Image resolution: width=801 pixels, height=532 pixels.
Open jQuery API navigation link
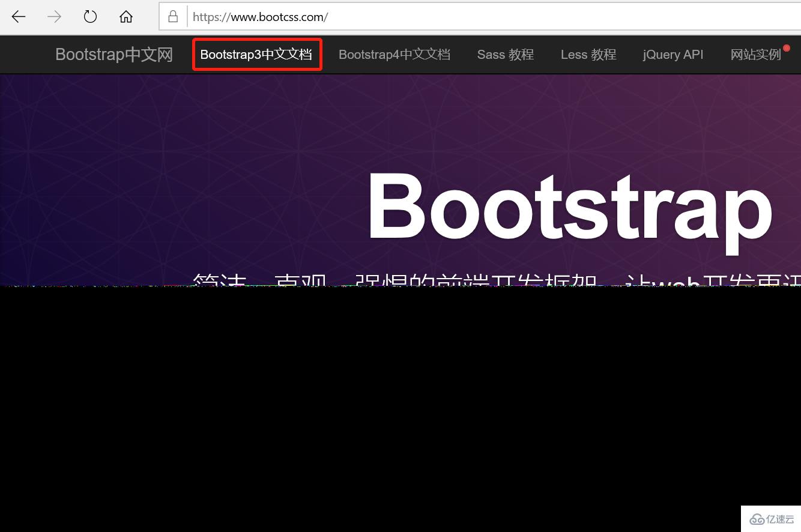pos(673,55)
